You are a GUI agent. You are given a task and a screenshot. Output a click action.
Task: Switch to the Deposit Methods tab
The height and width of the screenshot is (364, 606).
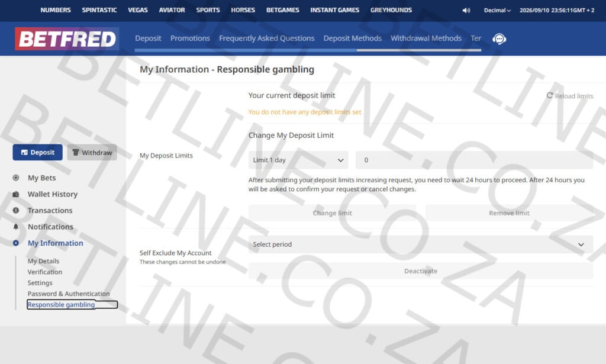[353, 38]
